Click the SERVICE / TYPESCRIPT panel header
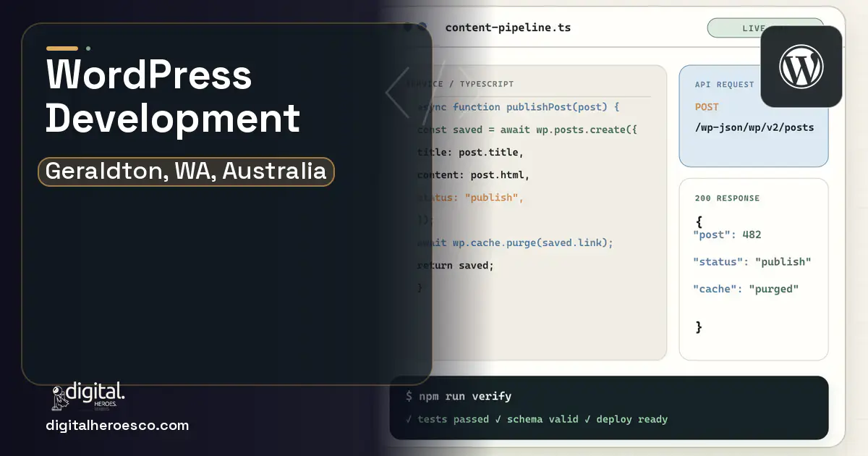 (460, 85)
